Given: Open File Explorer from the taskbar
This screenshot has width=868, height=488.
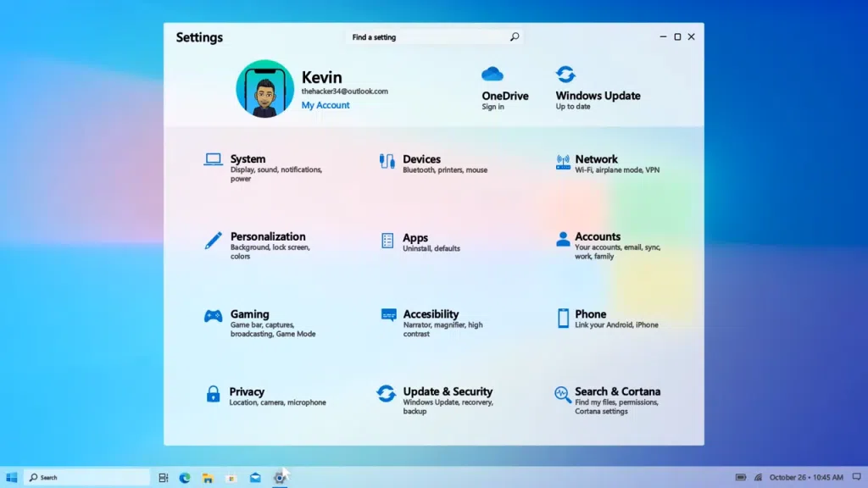Looking at the screenshot, I should 208,477.
